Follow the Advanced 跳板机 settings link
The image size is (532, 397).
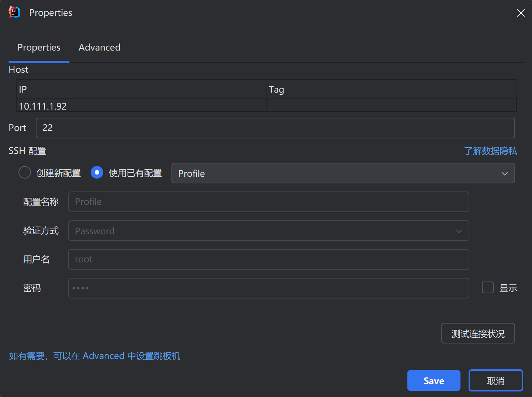coord(95,356)
